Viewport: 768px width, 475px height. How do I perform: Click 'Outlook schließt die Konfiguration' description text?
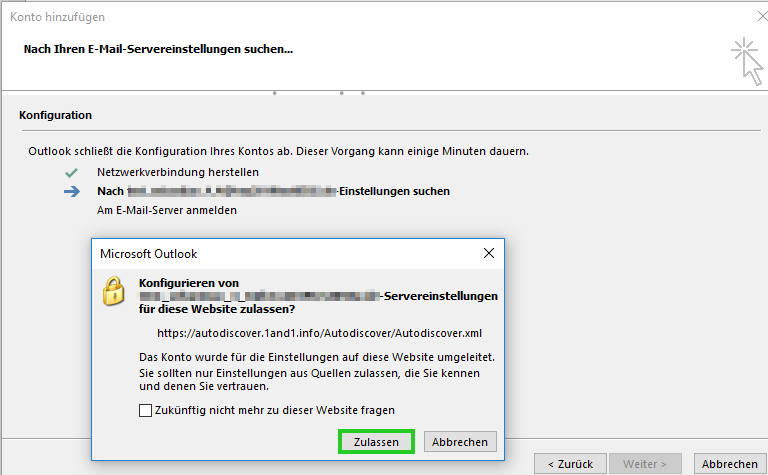[278, 151]
